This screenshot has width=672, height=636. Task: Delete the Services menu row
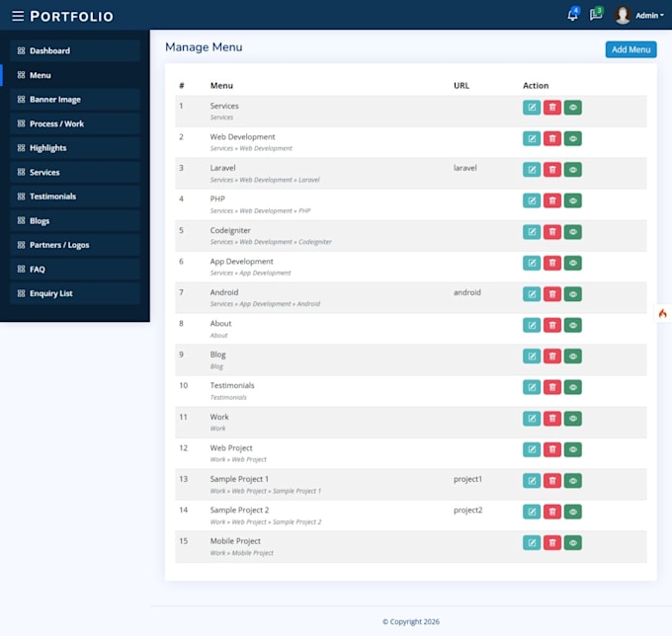[x=552, y=108]
